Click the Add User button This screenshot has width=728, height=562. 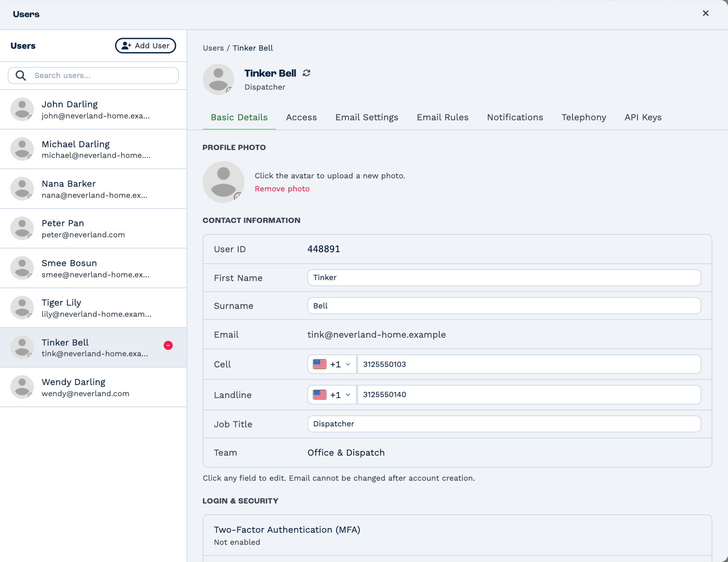pos(145,46)
